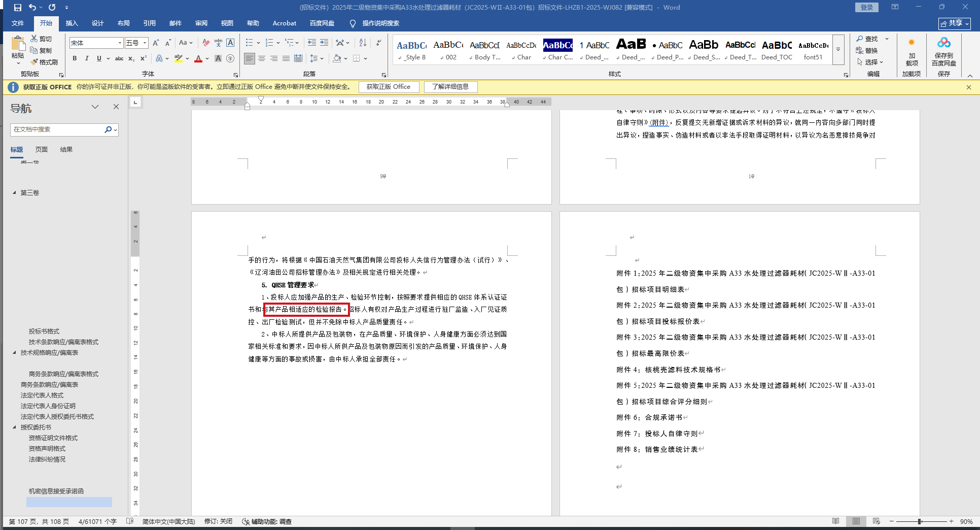Sort paragraphs with A-Z sort icon
Viewport: 980px width, 530px height.
(363, 43)
